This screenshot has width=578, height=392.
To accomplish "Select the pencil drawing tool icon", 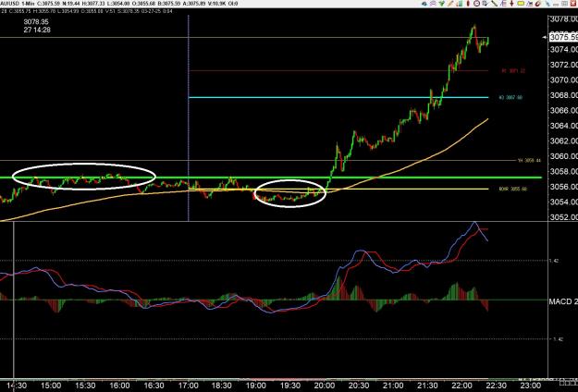I will pos(450,4).
